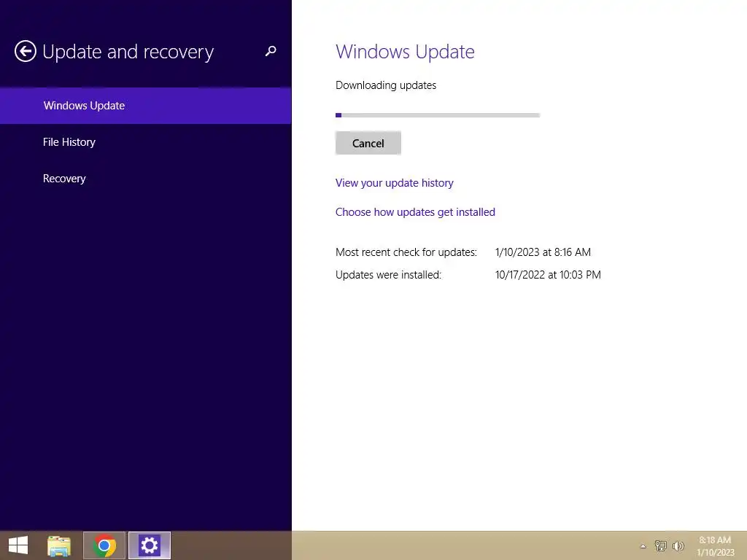Click the 'Downloading updates' status text
Image resolution: width=747 pixels, height=560 pixels.
(386, 85)
